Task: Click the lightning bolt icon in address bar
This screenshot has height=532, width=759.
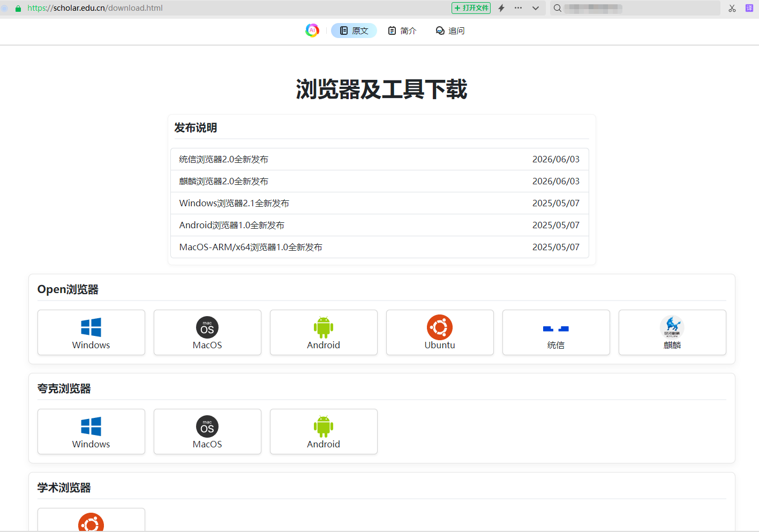Action: pyautogui.click(x=501, y=8)
